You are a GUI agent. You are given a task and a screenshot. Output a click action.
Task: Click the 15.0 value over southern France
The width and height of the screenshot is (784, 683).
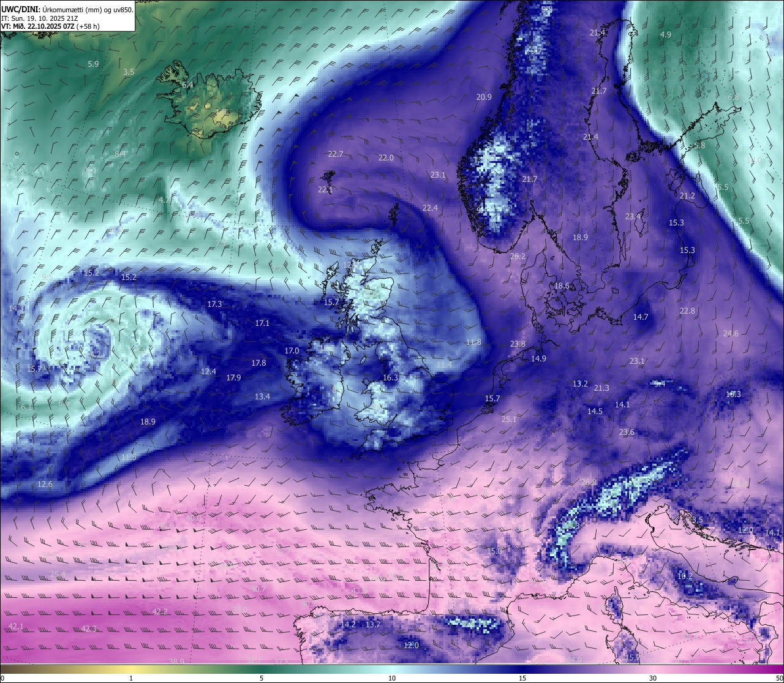(x=494, y=551)
